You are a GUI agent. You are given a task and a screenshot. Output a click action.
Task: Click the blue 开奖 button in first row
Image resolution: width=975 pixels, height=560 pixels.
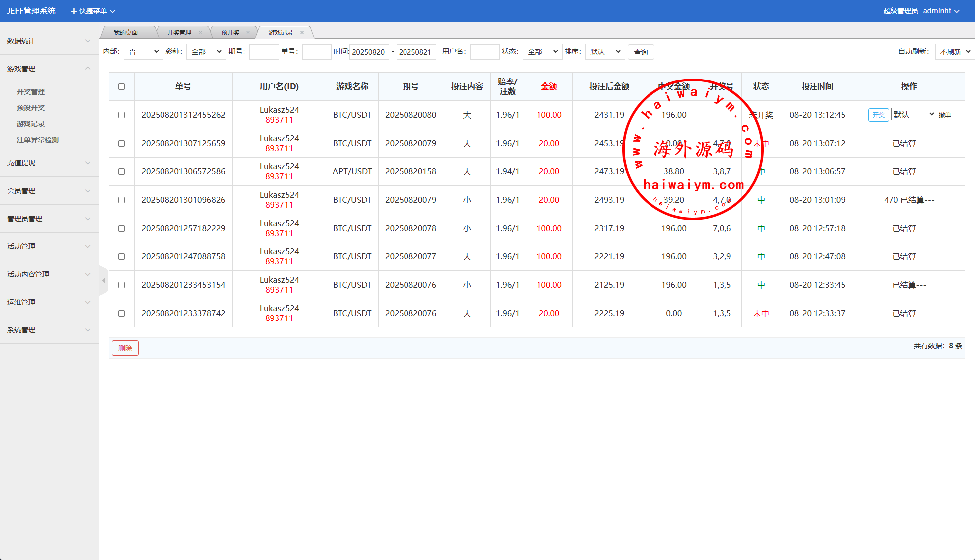tap(878, 115)
